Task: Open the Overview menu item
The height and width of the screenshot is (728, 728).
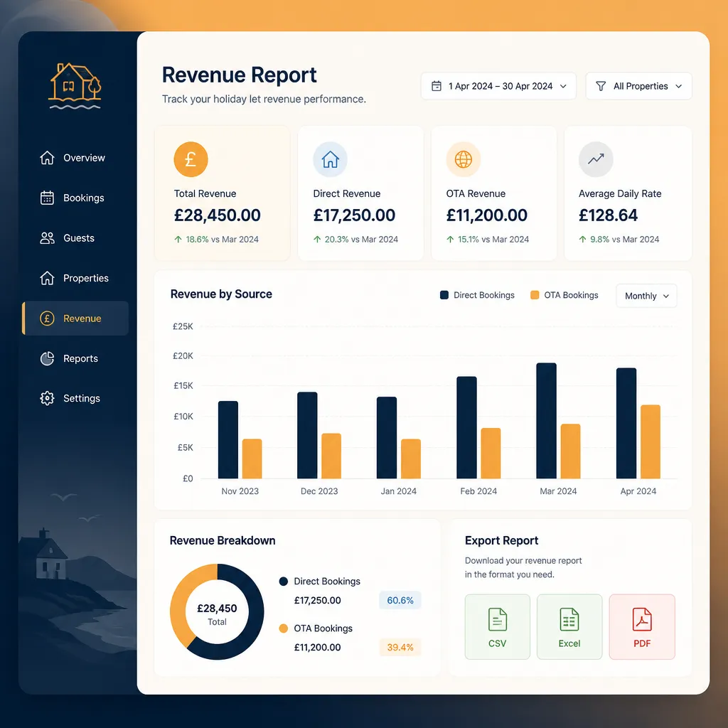Action: pos(75,158)
